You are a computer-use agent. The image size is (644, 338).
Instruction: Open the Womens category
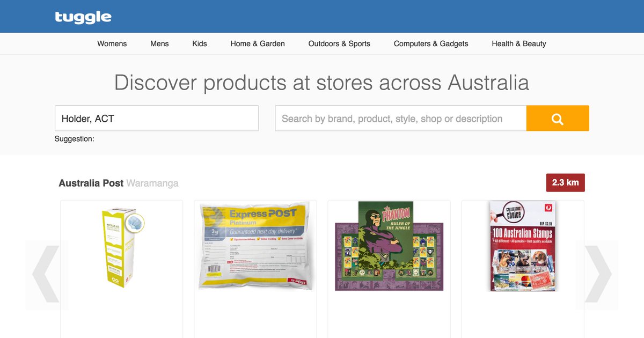click(x=112, y=43)
